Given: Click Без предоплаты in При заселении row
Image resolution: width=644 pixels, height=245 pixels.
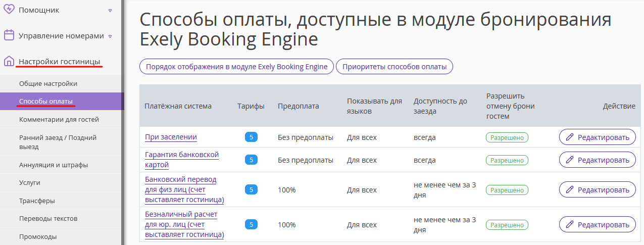Looking at the screenshot, I should pos(306,137).
